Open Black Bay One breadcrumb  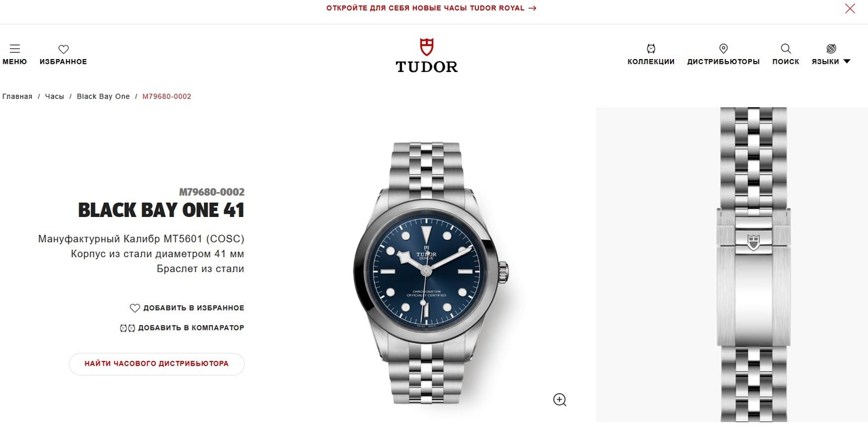click(x=103, y=96)
